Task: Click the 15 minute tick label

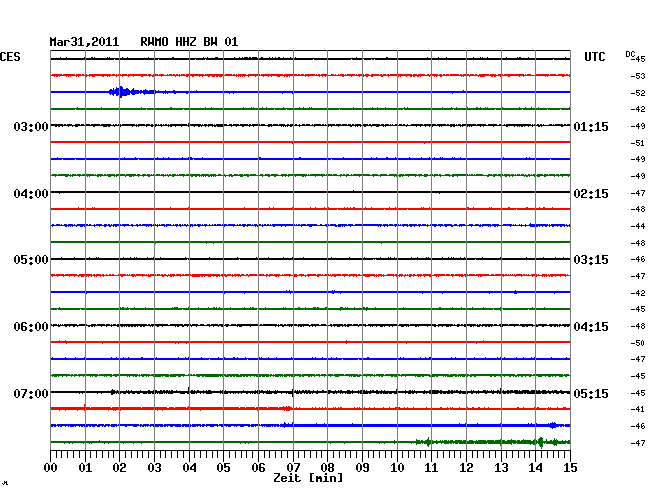Action: point(570,468)
